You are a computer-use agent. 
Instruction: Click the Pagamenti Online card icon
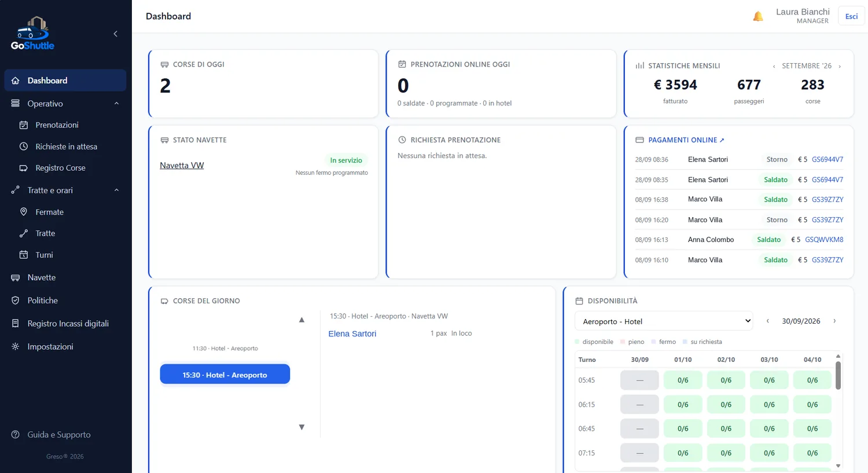click(639, 140)
